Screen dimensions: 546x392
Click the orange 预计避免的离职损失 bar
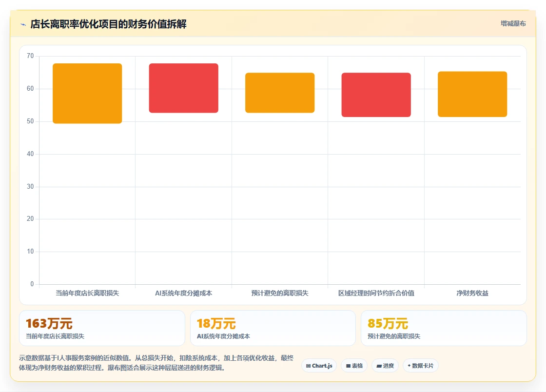coord(280,93)
